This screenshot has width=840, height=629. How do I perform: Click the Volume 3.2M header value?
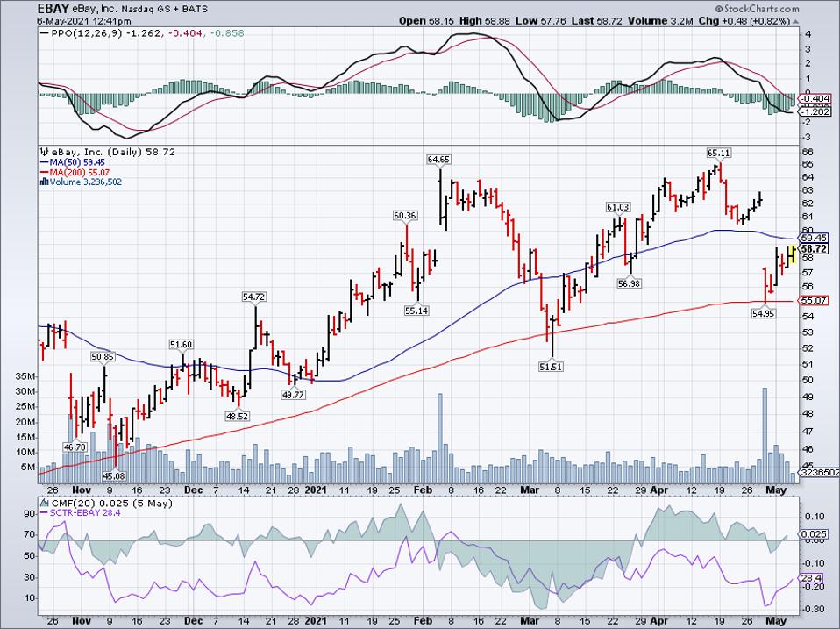tap(662, 21)
